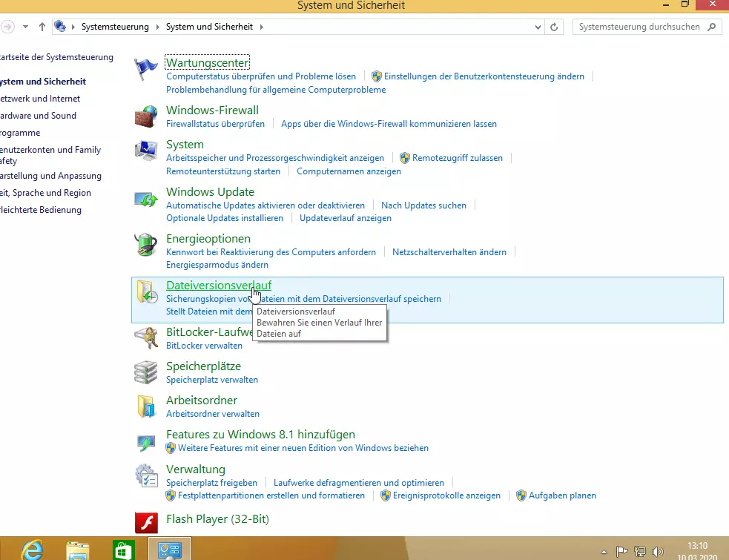Screen dimensions: 729x560
Task: Open File Explorer from the taskbar
Action: (x=78, y=550)
